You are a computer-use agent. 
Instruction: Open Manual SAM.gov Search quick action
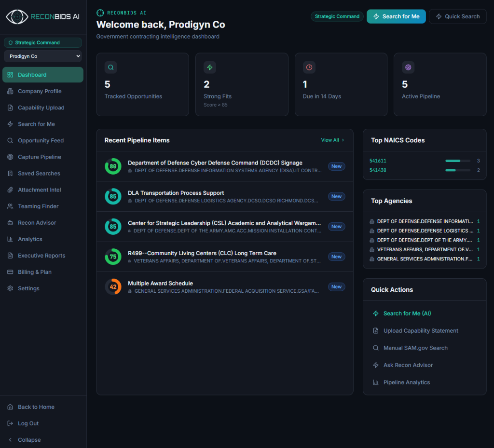click(425, 348)
